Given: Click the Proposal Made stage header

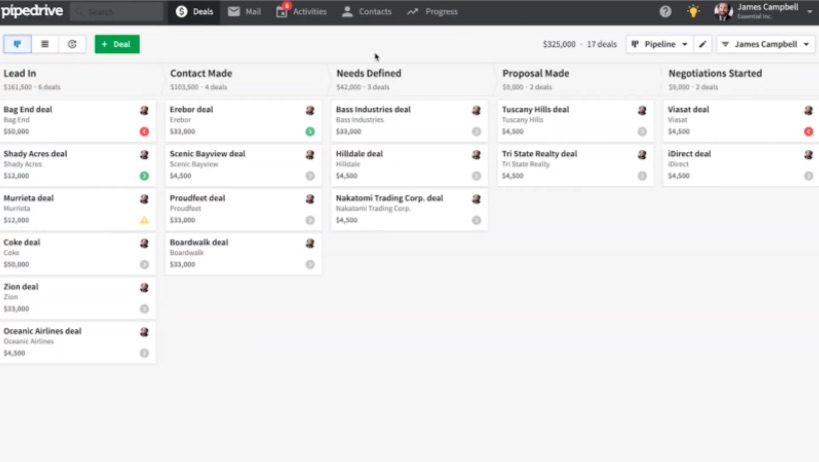Looking at the screenshot, I should (x=536, y=74).
